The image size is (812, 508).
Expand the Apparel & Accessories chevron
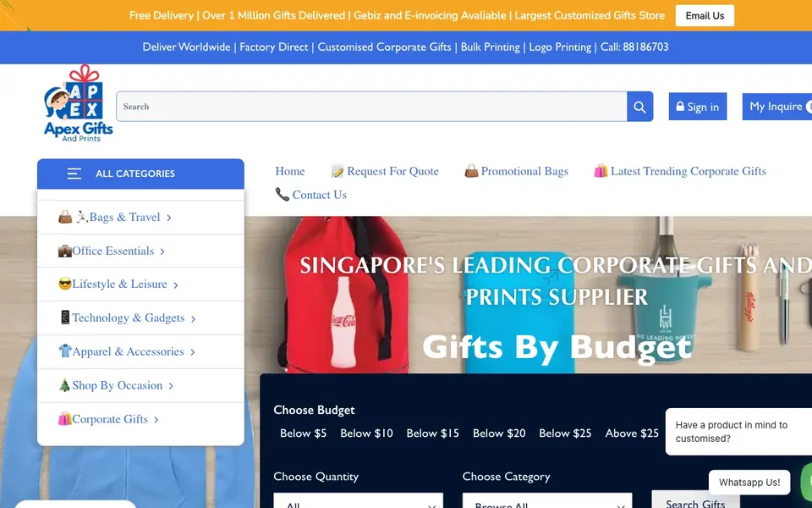(193, 352)
